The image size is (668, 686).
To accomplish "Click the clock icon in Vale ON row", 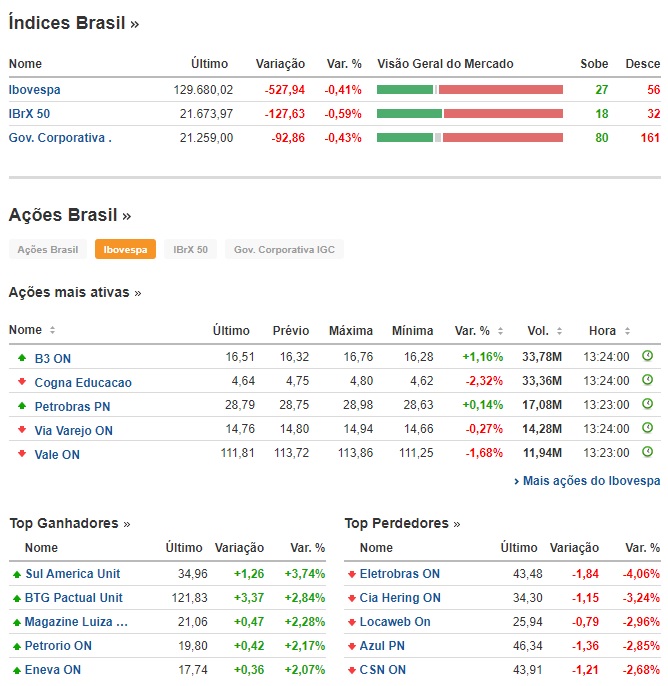I will click(x=647, y=452).
